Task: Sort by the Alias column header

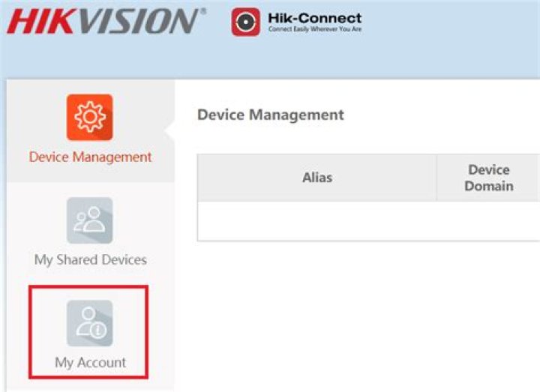Action: [x=316, y=178]
